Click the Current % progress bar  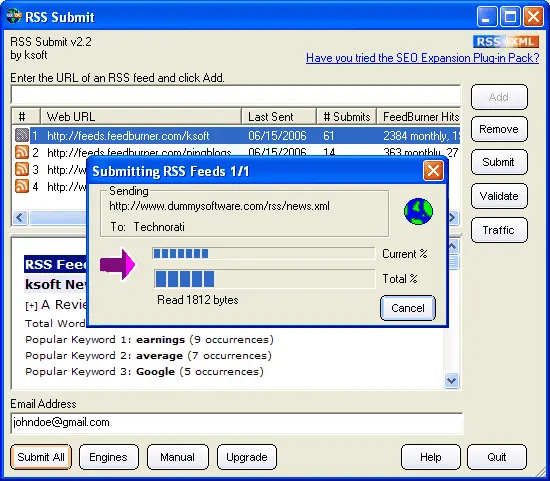[264, 253]
